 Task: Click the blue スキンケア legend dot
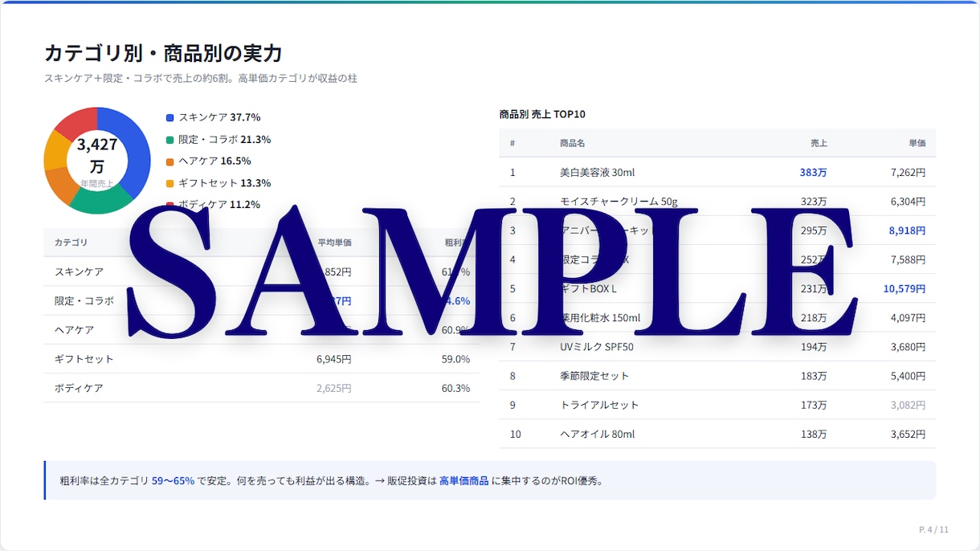coord(169,117)
